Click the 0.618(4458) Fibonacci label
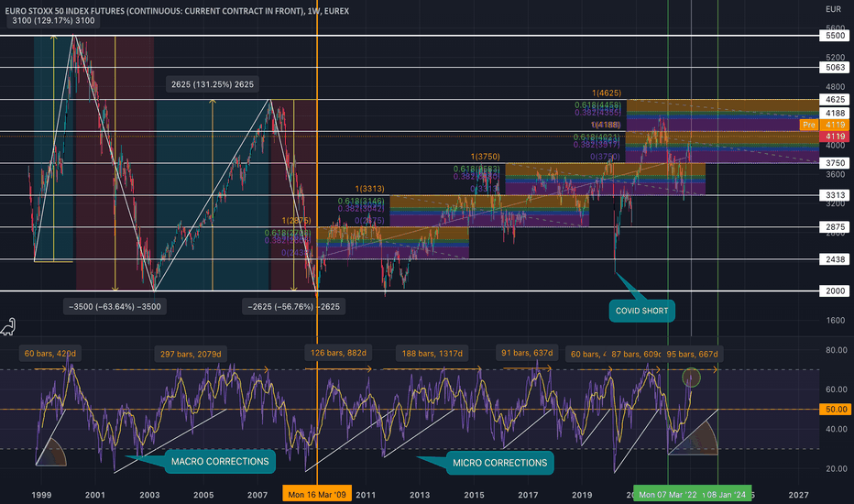The width and height of the screenshot is (854, 504). (597, 105)
